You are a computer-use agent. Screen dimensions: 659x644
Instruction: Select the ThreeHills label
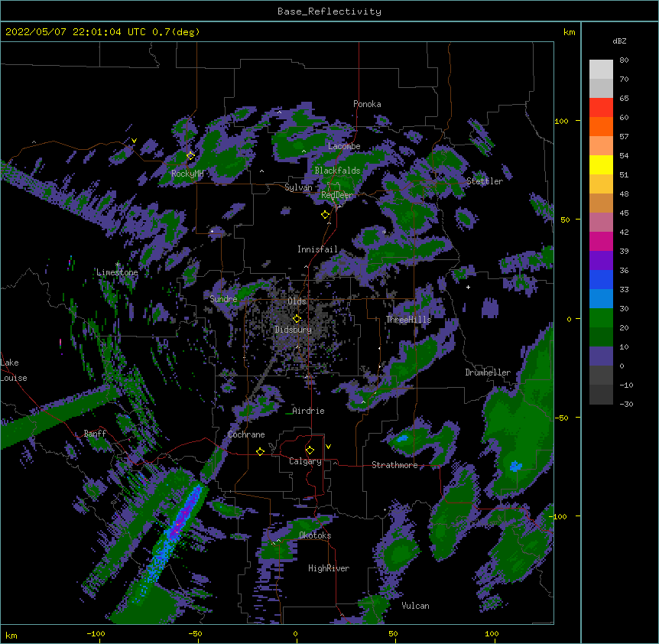click(x=408, y=320)
